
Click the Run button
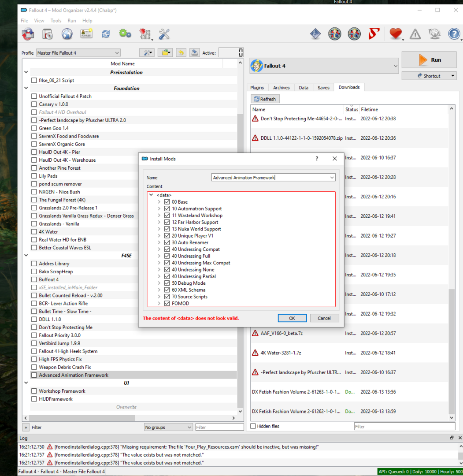pos(429,60)
